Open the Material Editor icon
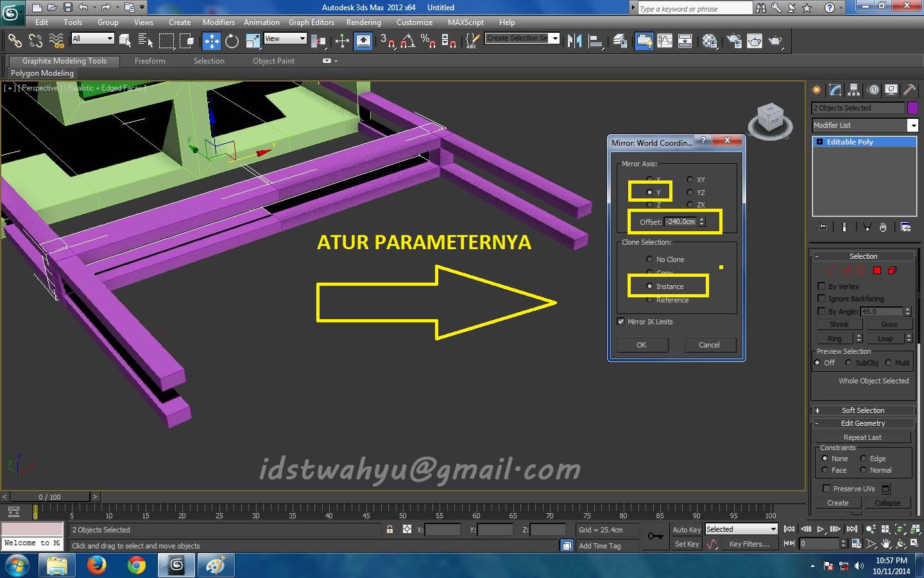924x578 pixels. pos(710,41)
